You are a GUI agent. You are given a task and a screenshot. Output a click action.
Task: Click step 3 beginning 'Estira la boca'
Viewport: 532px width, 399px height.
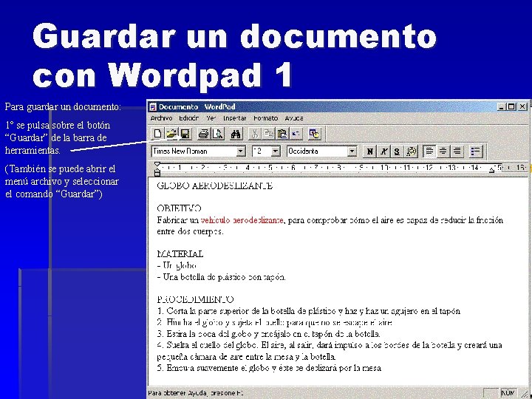coord(268,334)
